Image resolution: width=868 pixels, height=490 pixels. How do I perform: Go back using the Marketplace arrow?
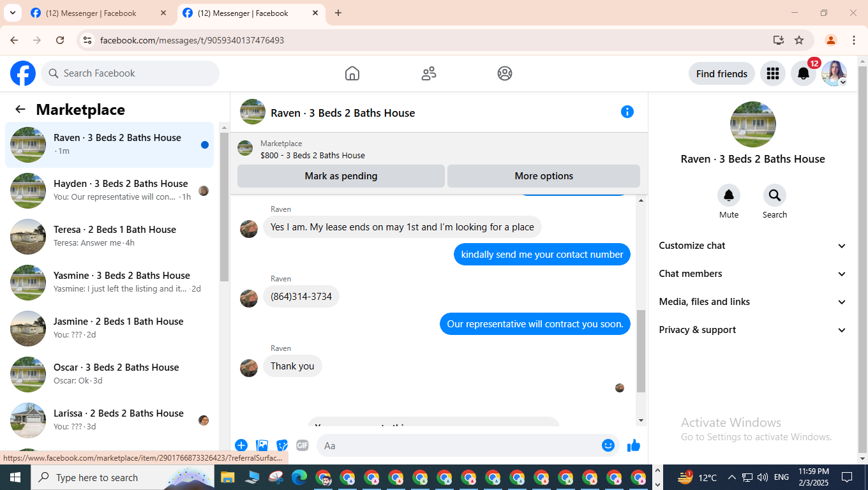coord(20,109)
